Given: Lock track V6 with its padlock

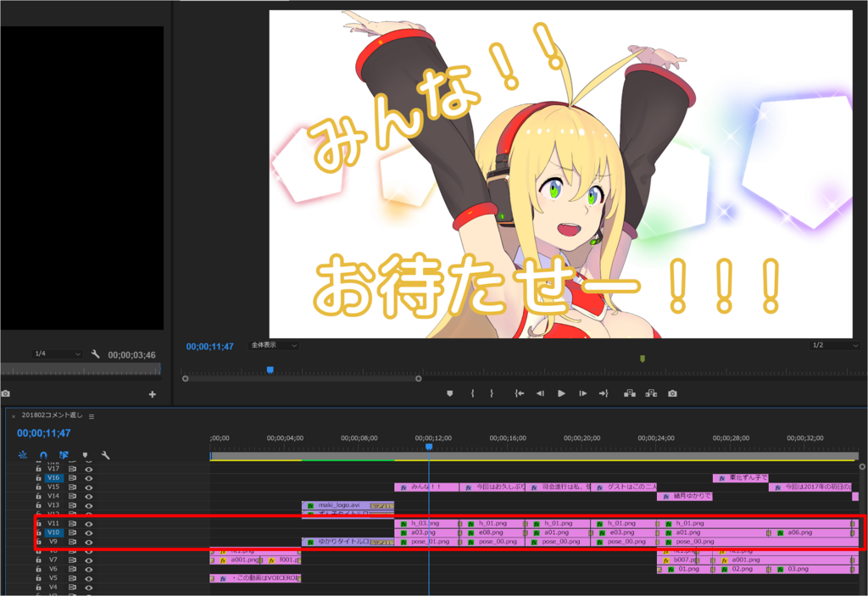Looking at the screenshot, I should [38, 569].
